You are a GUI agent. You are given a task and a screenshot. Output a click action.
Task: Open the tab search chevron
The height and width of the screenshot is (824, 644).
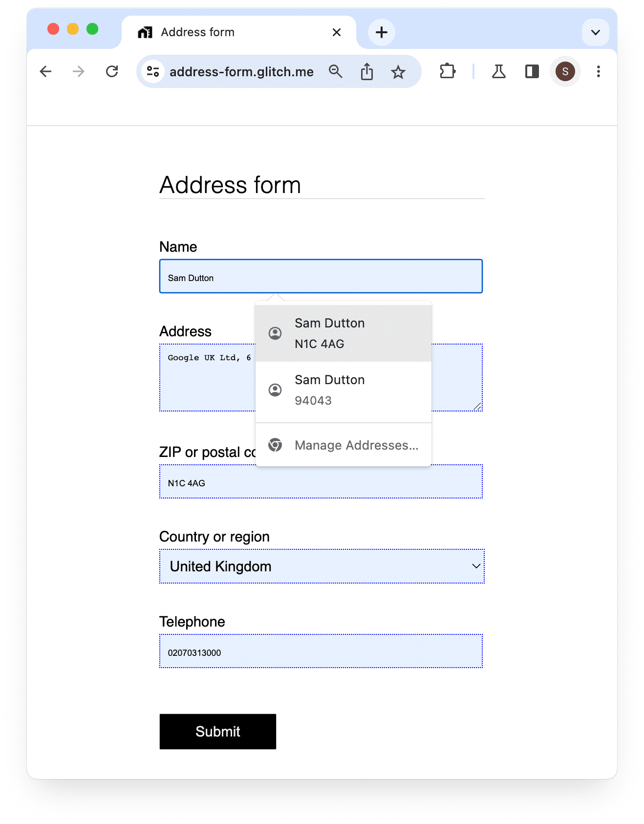595,32
